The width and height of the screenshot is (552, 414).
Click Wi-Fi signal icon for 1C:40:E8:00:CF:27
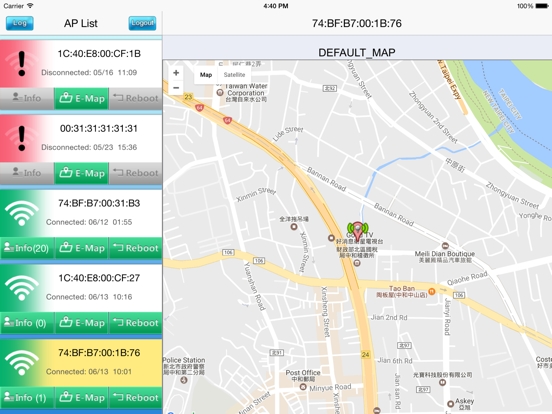point(22,288)
